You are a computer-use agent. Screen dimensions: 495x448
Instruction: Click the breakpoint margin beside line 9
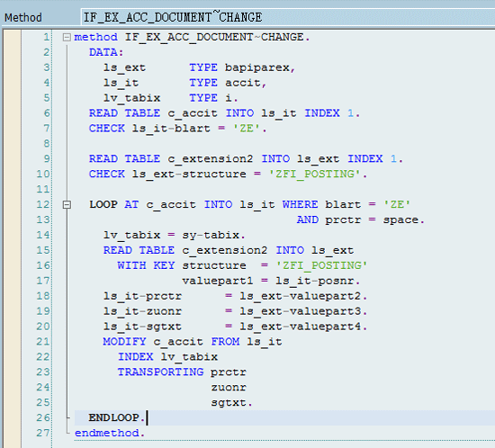pos(12,158)
